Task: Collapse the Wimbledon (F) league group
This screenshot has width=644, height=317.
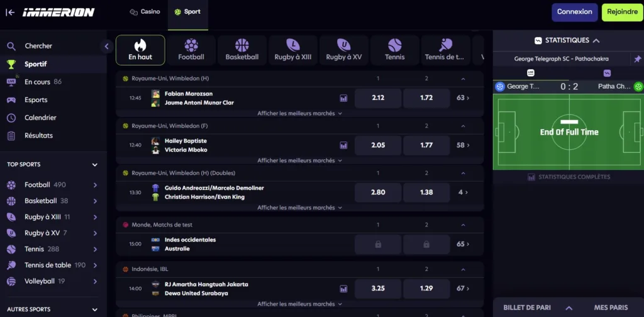Action: 463,126
